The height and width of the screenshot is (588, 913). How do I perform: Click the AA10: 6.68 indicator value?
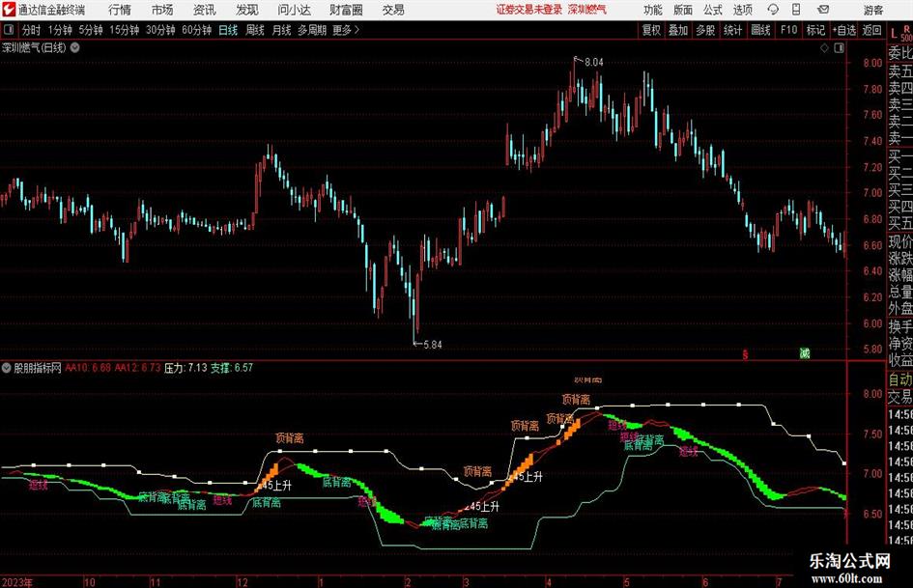pyautogui.click(x=88, y=368)
